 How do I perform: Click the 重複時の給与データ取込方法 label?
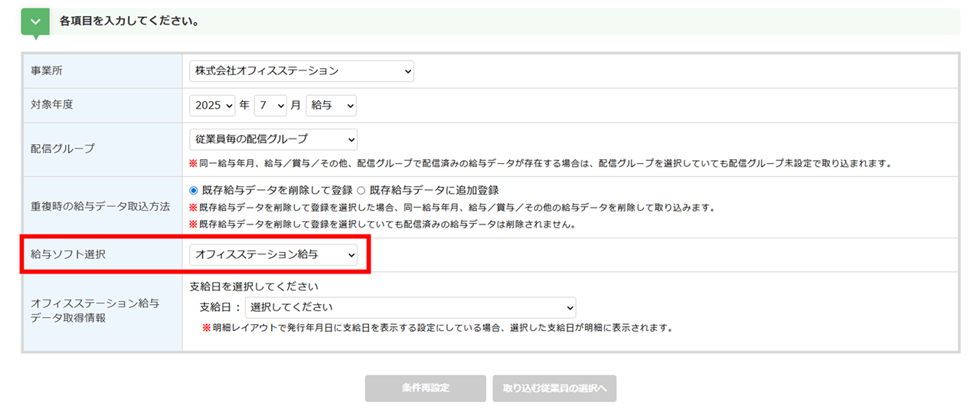click(100, 207)
